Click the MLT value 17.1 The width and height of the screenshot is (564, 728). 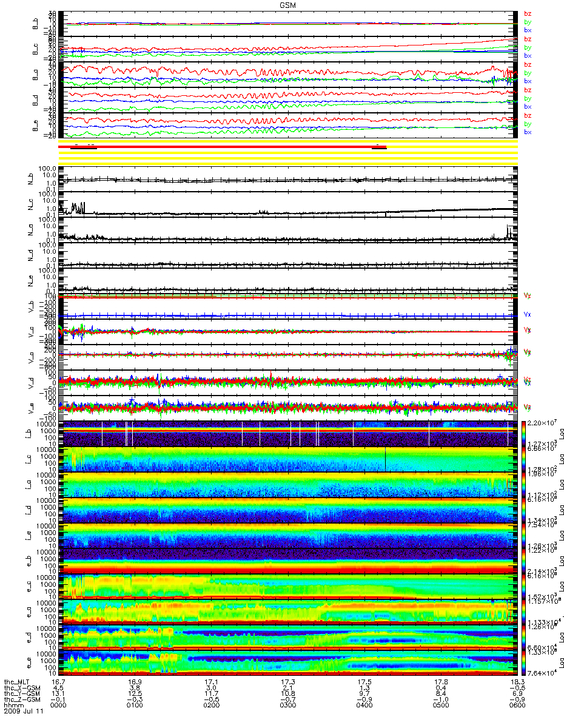coord(211,682)
